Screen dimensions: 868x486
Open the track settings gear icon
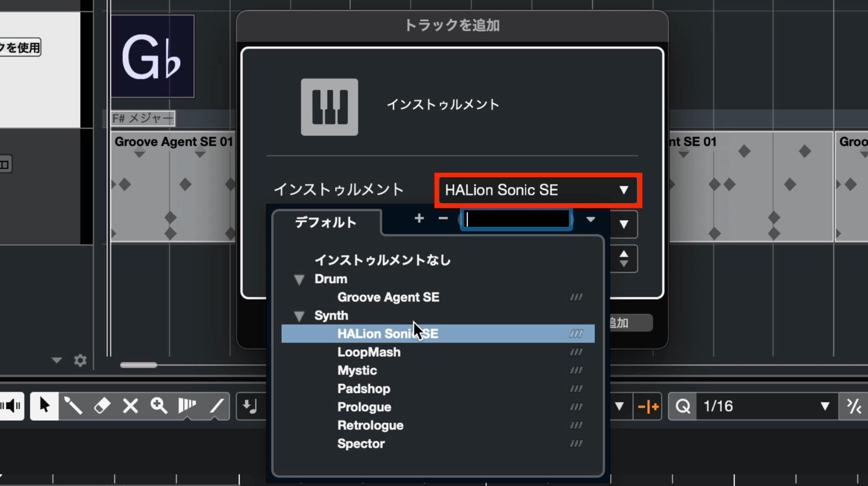[80, 360]
